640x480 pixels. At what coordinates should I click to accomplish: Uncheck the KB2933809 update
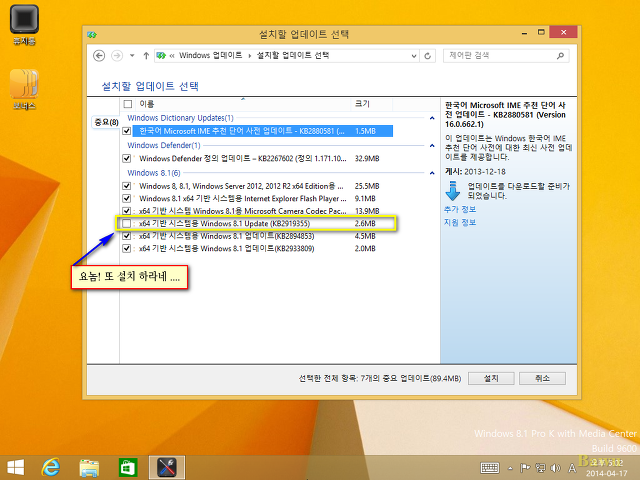click(127, 249)
